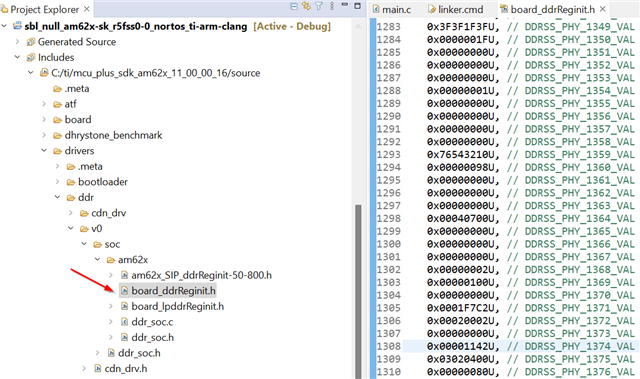Click the bootloader folder icon
640x379 pixels.
coord(71,182)
